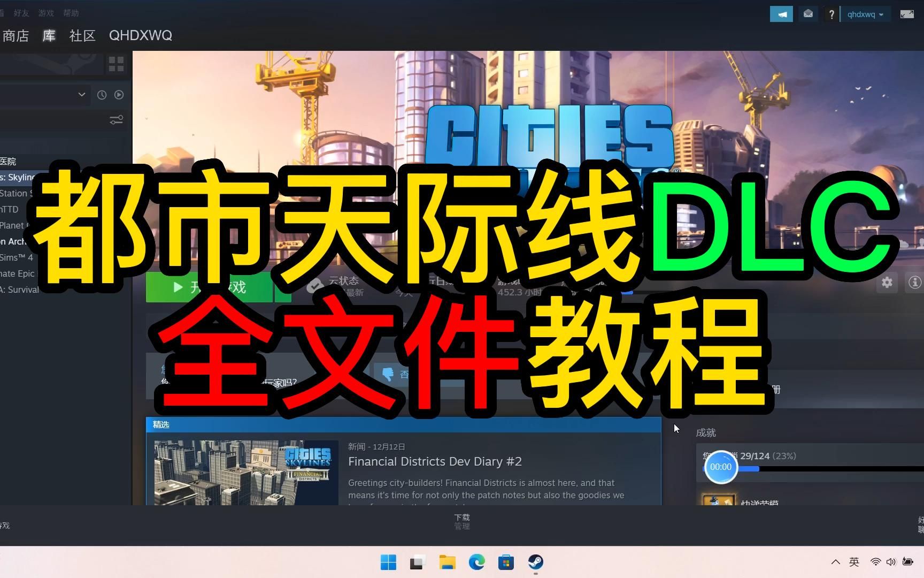Select Cities: Skylines in library list
924x578 pixels.
tap(17, 177)
